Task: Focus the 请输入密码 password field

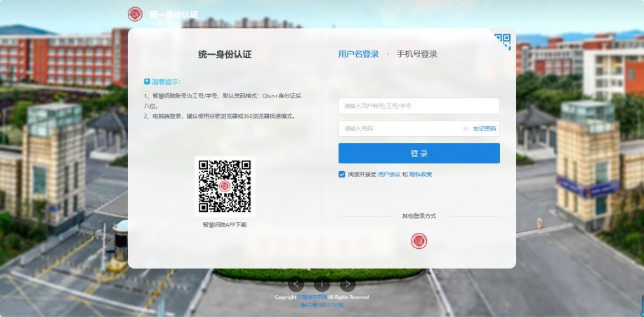Action: coord(400,128)
